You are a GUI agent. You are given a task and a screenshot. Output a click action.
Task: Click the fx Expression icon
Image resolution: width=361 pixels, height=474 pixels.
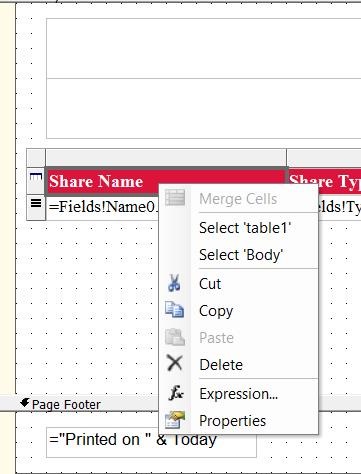click(x=175, y=393)
